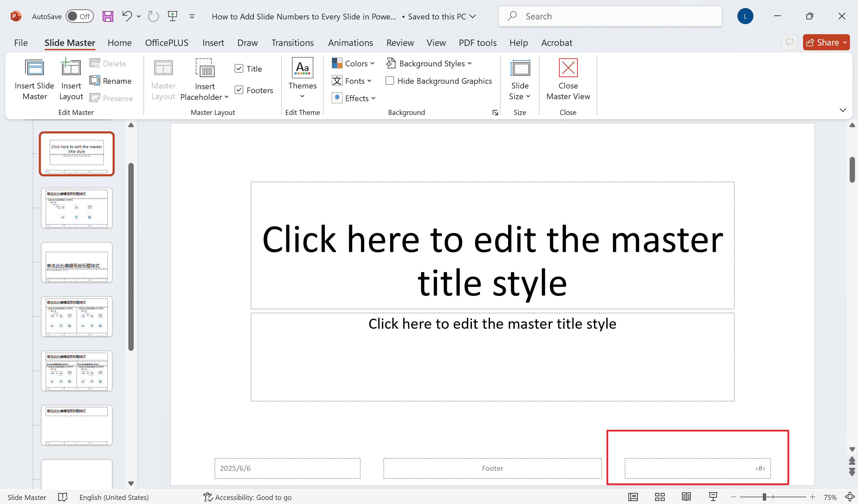Open the Themes gallery
Screen dimensions: 858x504
click(x=302, y=79)
